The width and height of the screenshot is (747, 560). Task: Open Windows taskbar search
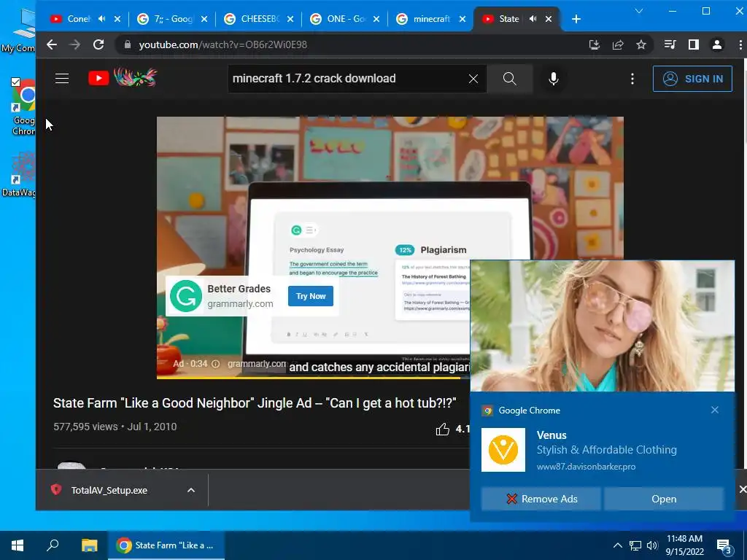coord(53,545)
